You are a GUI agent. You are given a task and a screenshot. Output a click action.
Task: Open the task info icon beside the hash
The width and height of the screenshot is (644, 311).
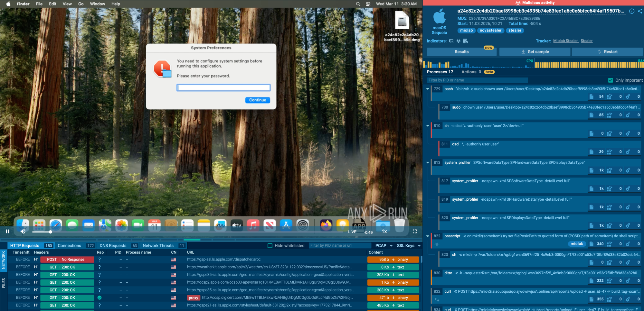pyautogui.click(x=632, y=11)
